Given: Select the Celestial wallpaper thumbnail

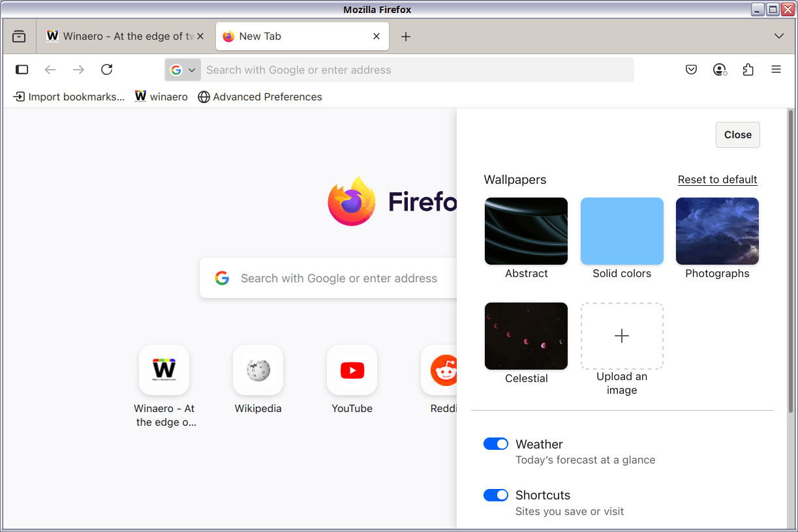Looking at the screenshot, I should coord(526,336).
